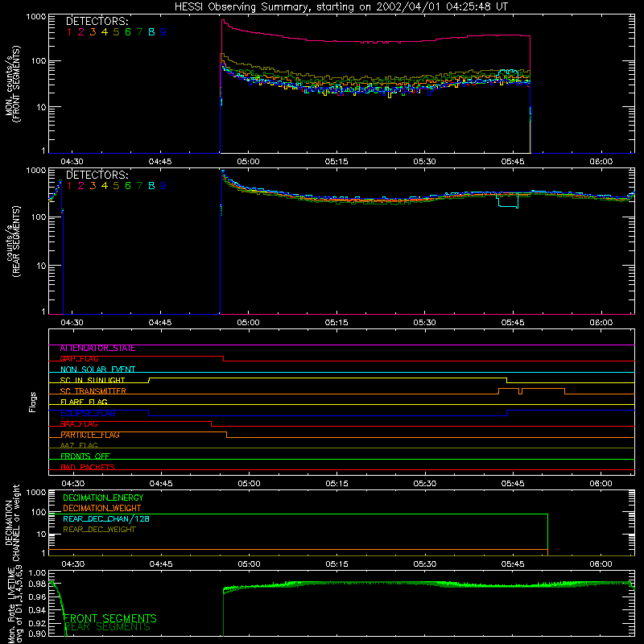Click the REAR_DEC_WEIGHT legend entry
The image size is (644, 644).
[x=99, y=530]
